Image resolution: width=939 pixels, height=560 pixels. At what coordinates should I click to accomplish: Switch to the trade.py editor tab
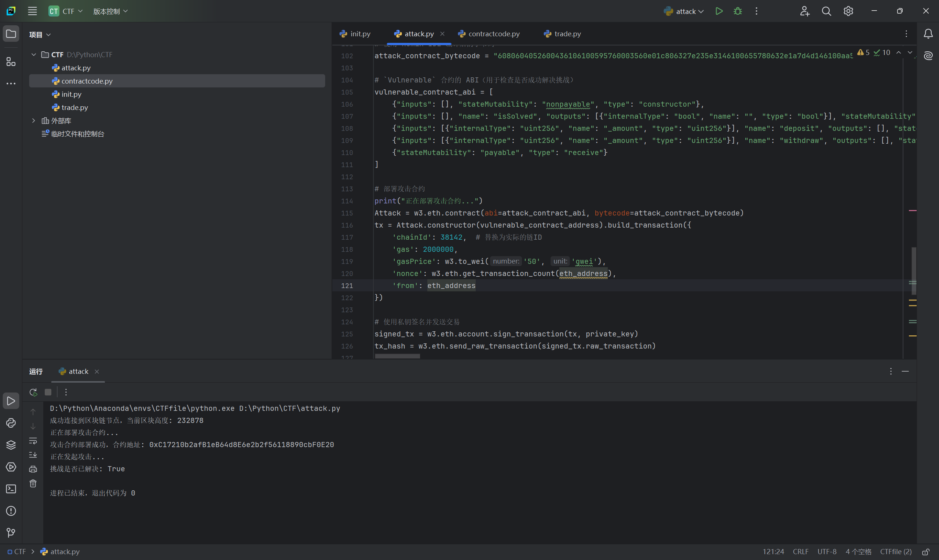click(x=567, y=34)
